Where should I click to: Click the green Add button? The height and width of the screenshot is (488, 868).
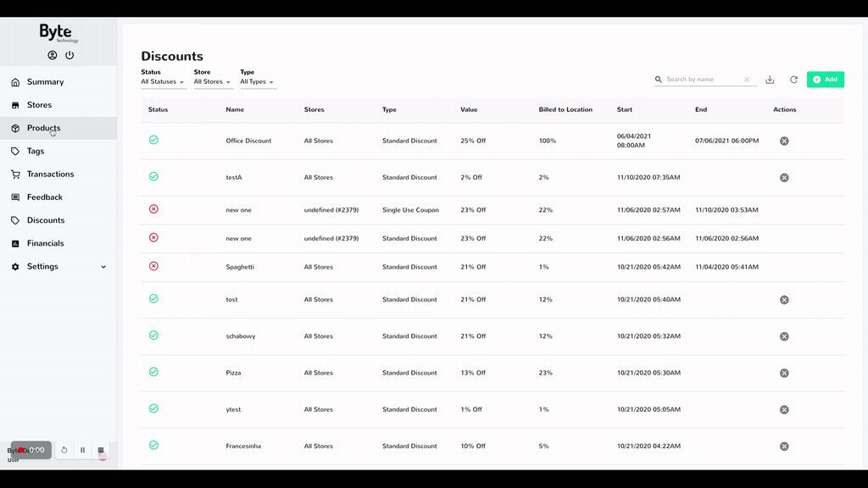pyautogui.click(x=826, y=80)
